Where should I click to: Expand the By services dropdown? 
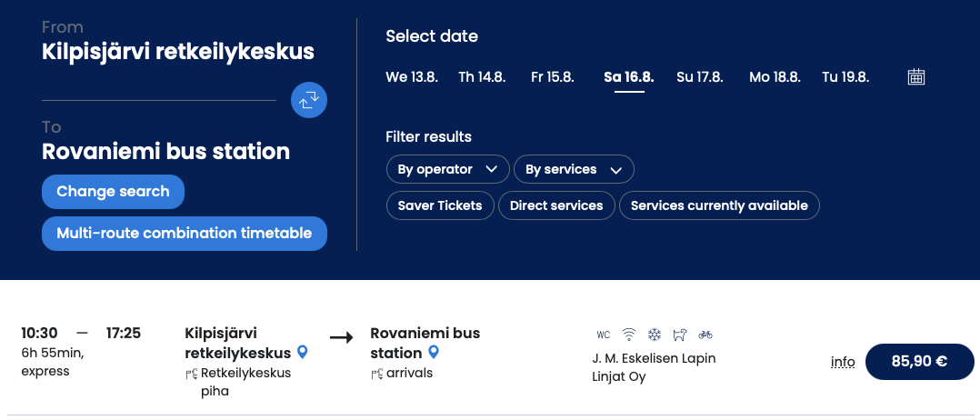point(574,169)
